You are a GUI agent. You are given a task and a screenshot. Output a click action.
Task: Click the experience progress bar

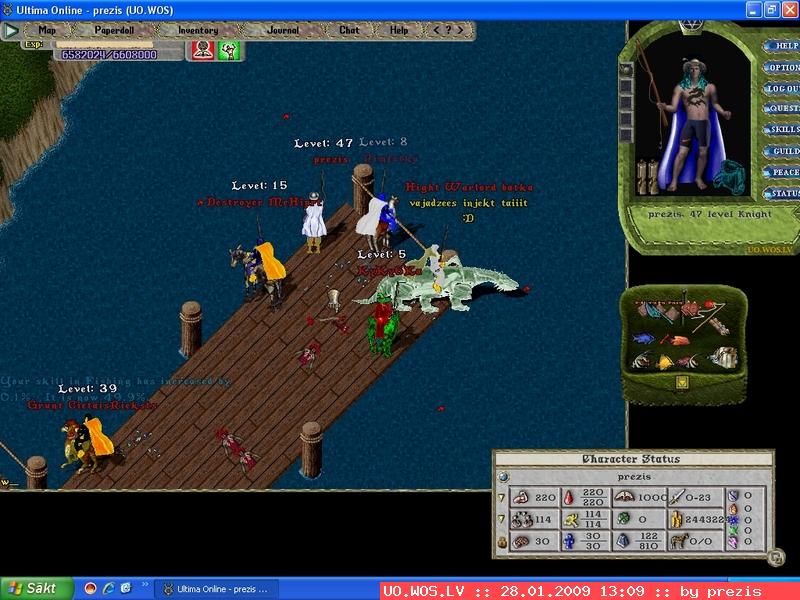[105, 45]
